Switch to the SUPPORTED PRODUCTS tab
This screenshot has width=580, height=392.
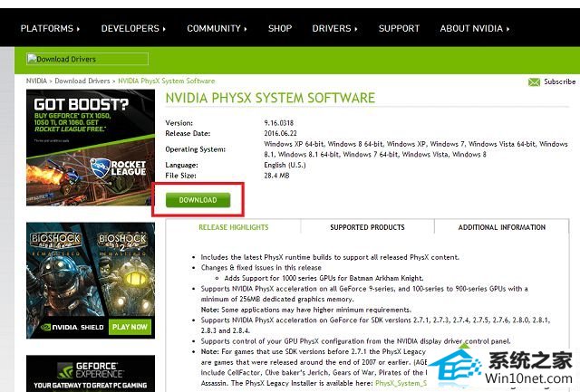[x=367, y=227]
